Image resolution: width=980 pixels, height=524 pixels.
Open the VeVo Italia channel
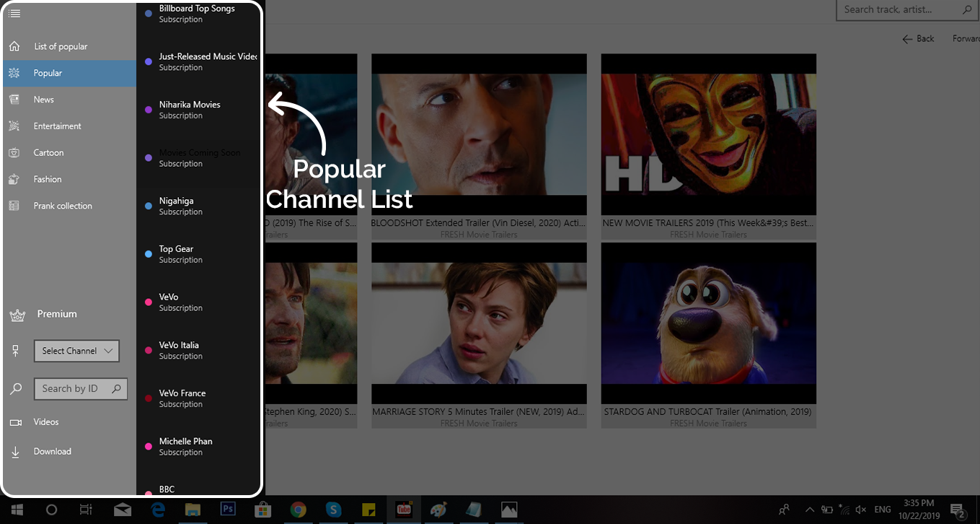point(198,351)
